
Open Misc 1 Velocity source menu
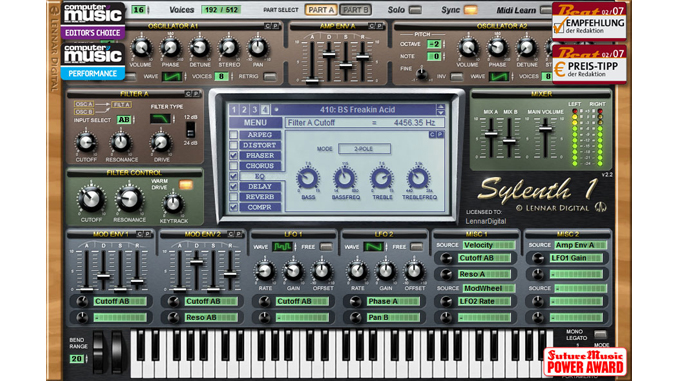[x=489, y=245]
